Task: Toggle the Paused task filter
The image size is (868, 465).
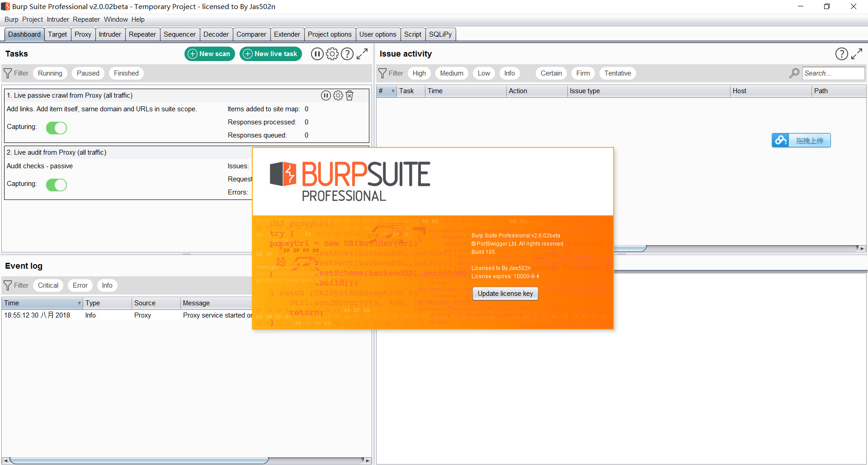Action: [88, 73]
